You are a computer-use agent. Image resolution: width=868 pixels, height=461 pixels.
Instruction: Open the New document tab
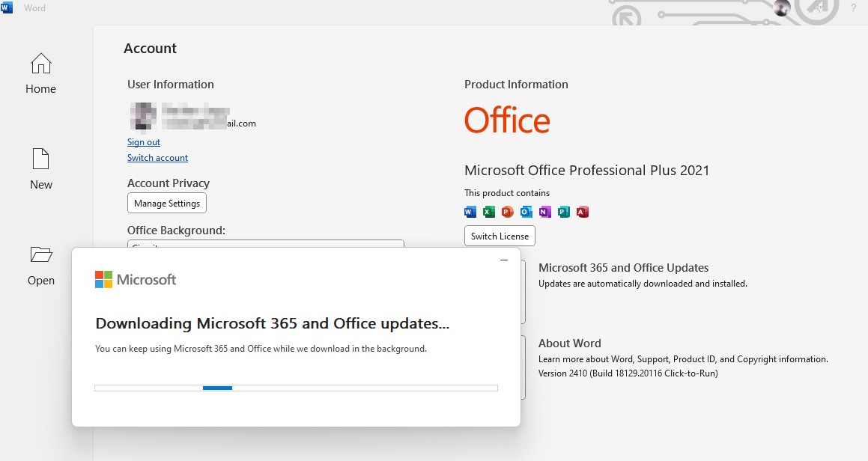coord(40,169)
